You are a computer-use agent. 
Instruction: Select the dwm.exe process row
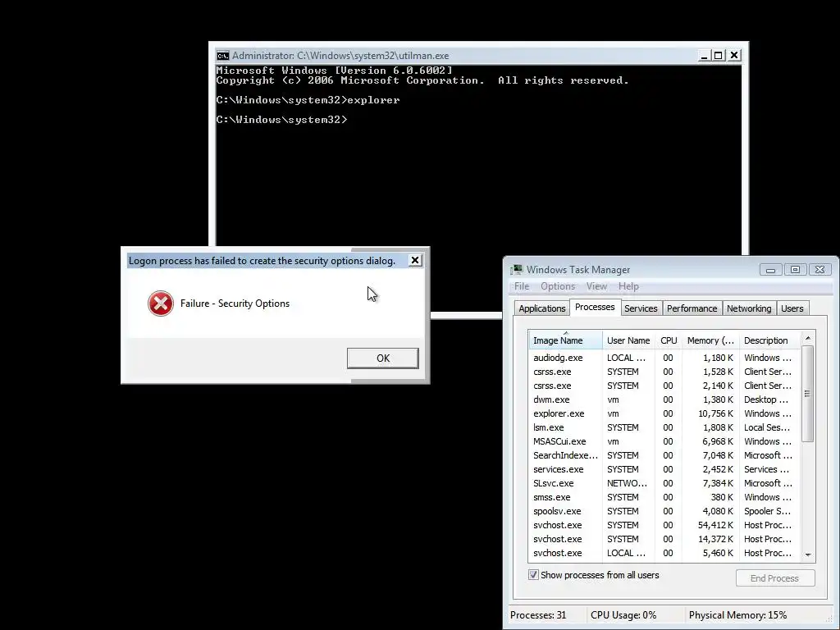(664, 399)
